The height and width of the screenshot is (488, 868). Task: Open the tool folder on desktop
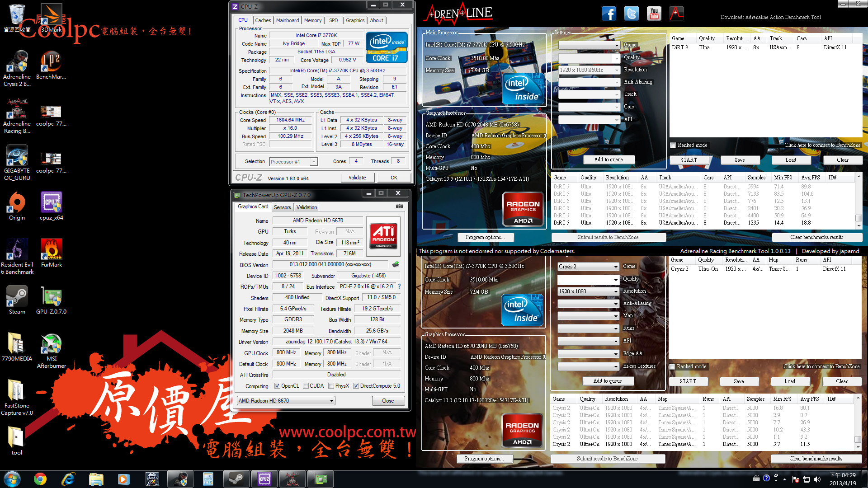coord(17,441)
